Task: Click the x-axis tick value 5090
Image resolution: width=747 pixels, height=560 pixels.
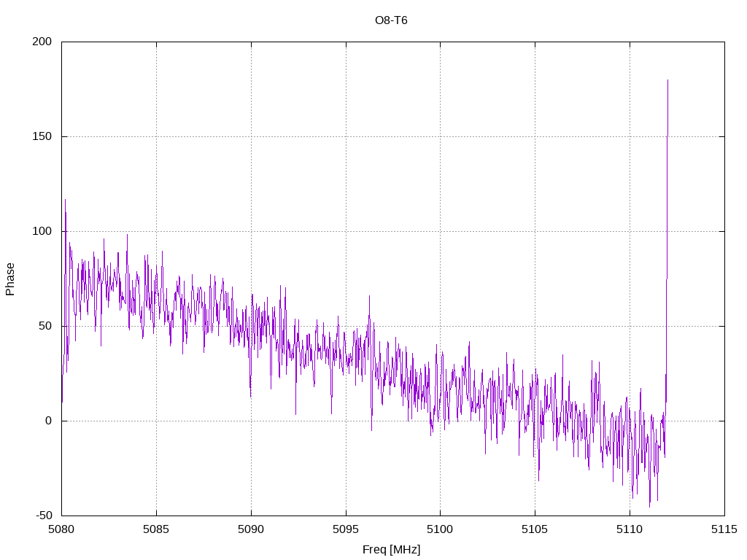Action: (251, 529)
